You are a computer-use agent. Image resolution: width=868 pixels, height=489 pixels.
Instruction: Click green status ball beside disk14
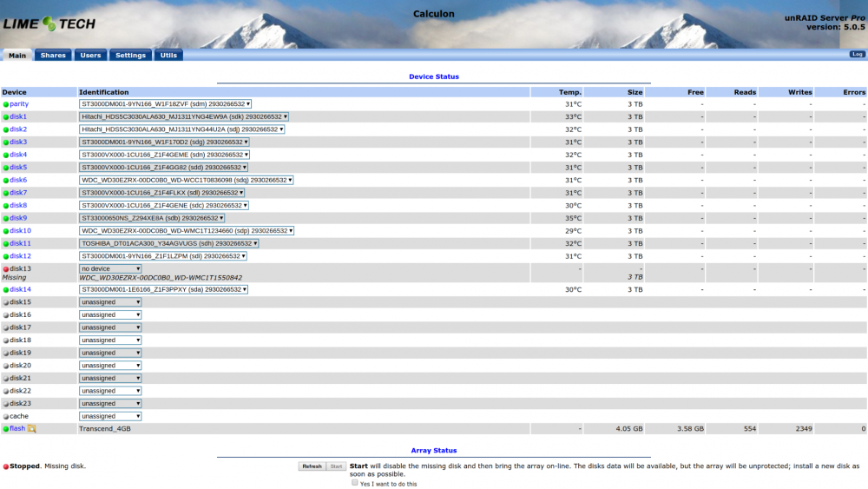tap(6, 289)
